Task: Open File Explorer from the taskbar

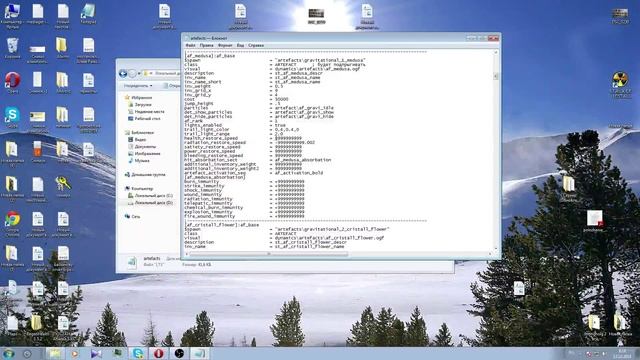Action: click(54, 353)
